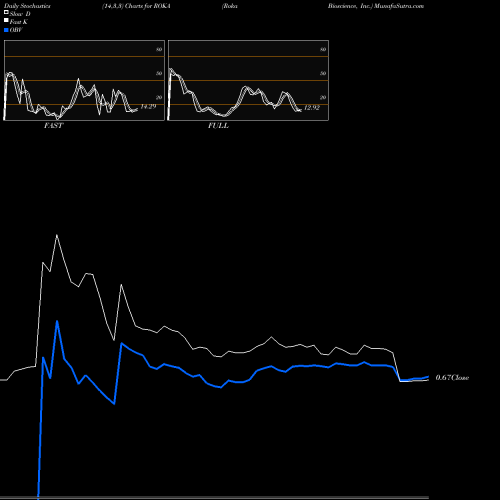Click the highest peak of the blue OBV line
This screenshot has width=500, height=500.
[57, 321]
